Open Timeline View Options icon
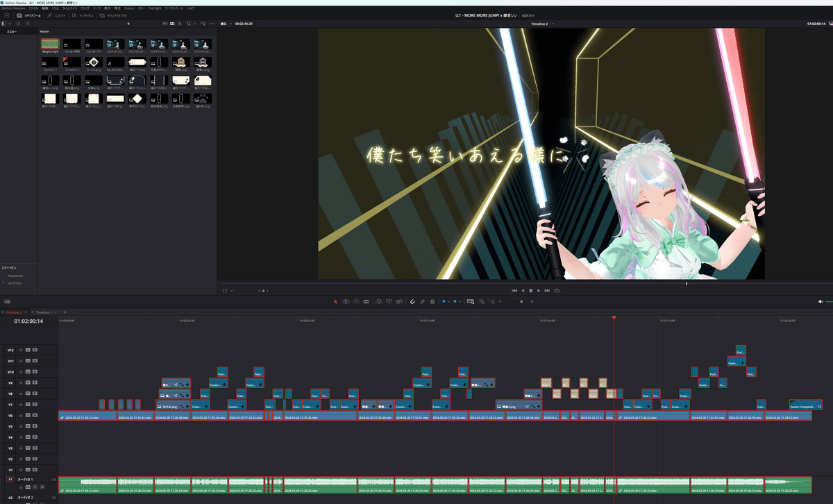The width and height of the screenshot is (833, 504). pos(8,302)
